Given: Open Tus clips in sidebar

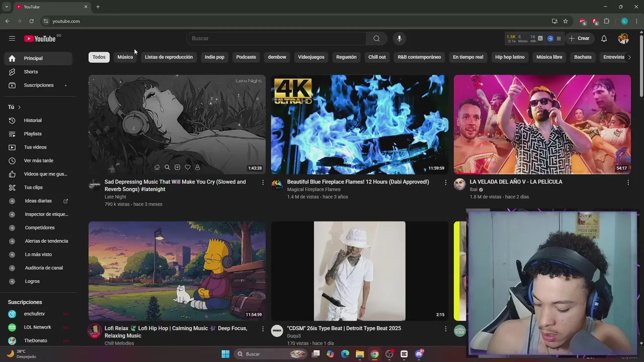Looking at the screenshot, I should pyautogui.click(x=38, y=188).
